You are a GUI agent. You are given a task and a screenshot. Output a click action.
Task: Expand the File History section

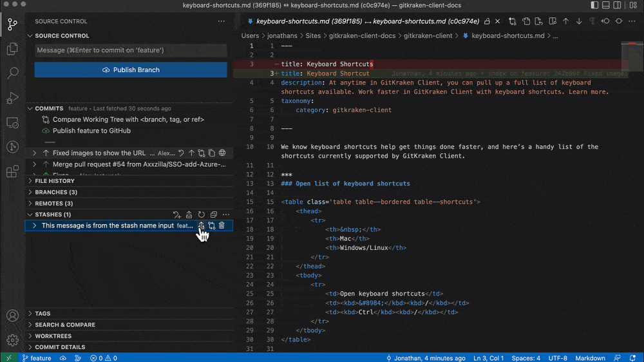tap(55, 181)
